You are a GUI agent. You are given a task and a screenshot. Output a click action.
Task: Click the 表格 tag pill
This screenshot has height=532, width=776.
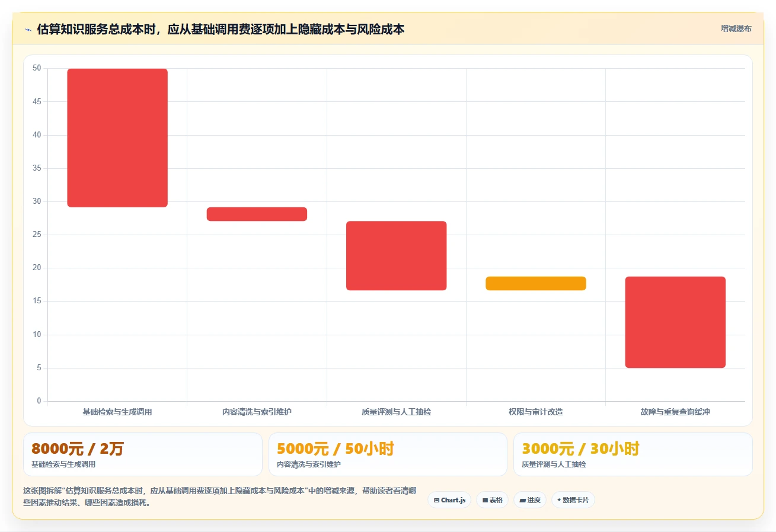492,500
